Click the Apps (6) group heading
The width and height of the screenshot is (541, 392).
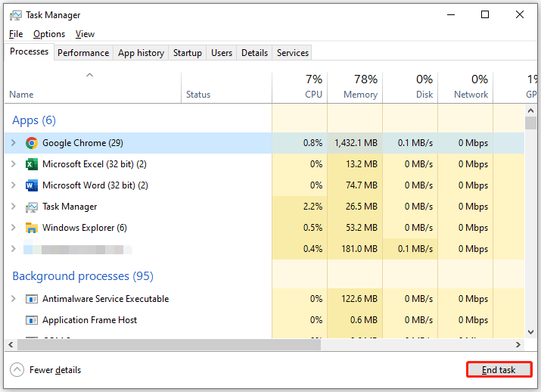point(34,120)
